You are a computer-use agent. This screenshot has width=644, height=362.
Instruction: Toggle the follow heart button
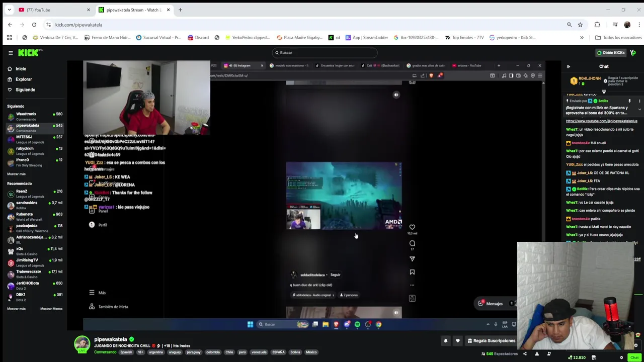tap(457, 341)
